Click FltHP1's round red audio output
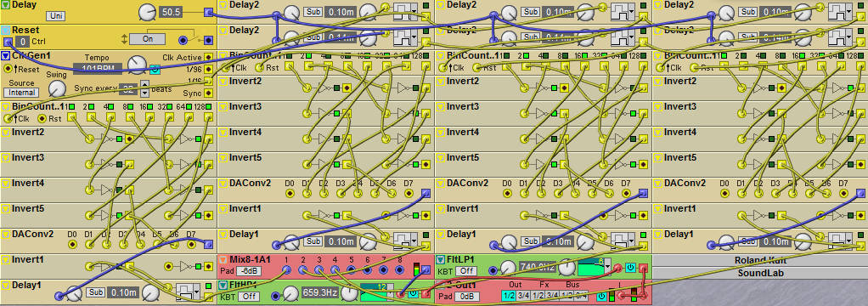This screenshot has width=868, height=306. point(401,294)
